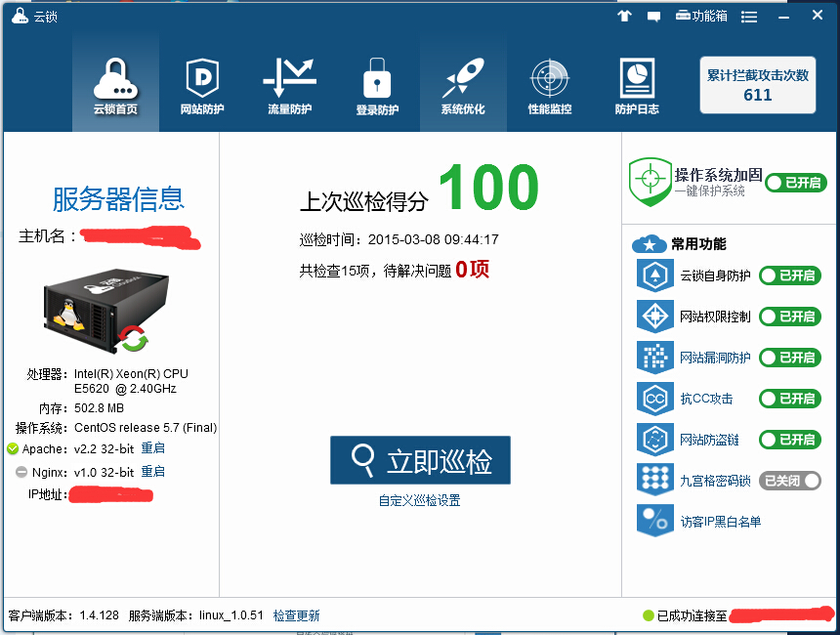The image size is (840, 635).
Task: Open the 流量防护 traffic protection tab
Action: click(x=289, y=86)
